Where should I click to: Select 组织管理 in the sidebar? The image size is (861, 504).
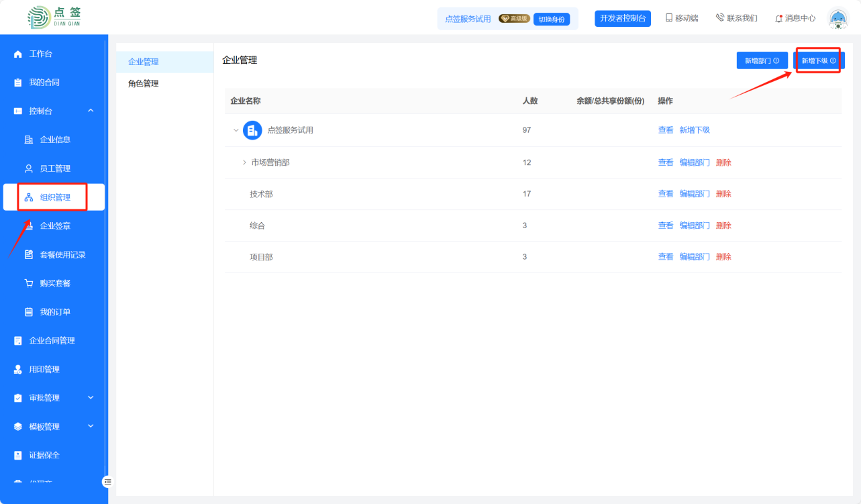[54, 197]
